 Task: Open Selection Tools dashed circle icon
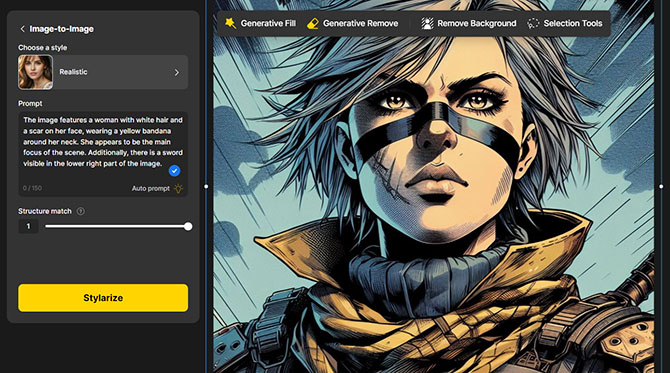[533, 23]
